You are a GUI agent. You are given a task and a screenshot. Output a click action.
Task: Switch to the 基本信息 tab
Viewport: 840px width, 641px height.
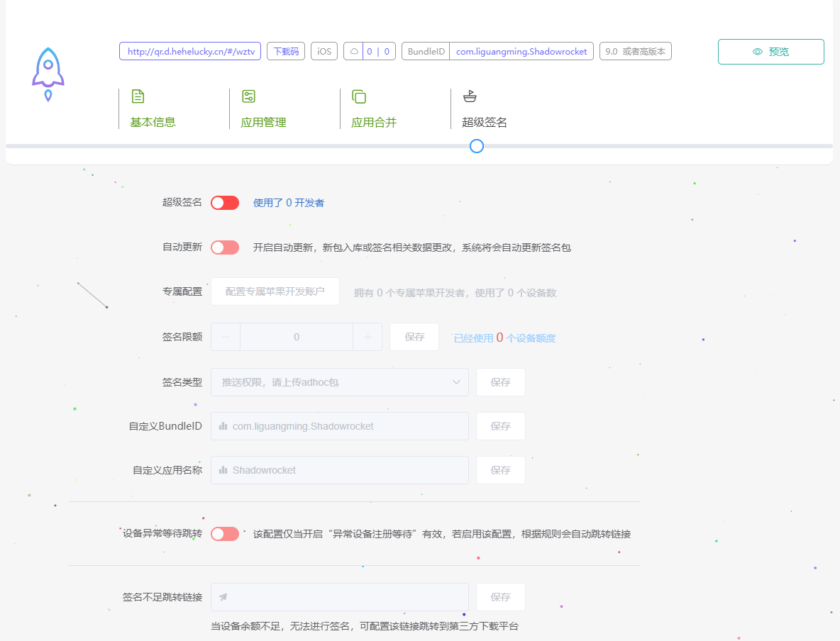[x=153, y=122]
